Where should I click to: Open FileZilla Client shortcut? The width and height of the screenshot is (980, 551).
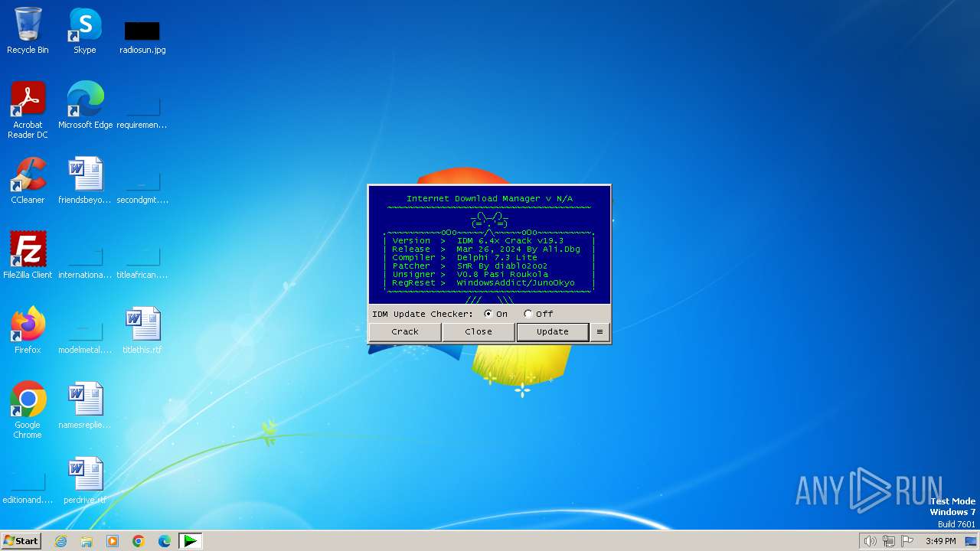[28, 256]
